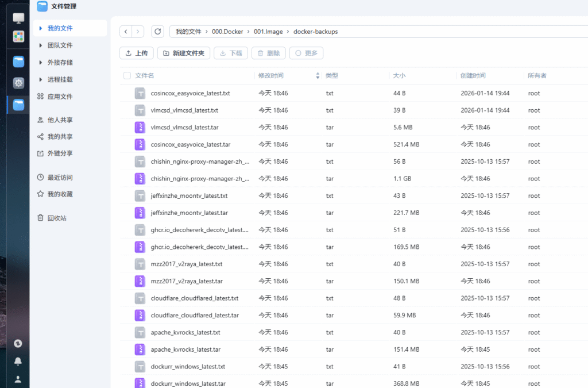Expand the 远程挂载 tree node
Image resolution: width=588 pixels, height=388 pixels.
pyautogui.click(x=40, y=79)
